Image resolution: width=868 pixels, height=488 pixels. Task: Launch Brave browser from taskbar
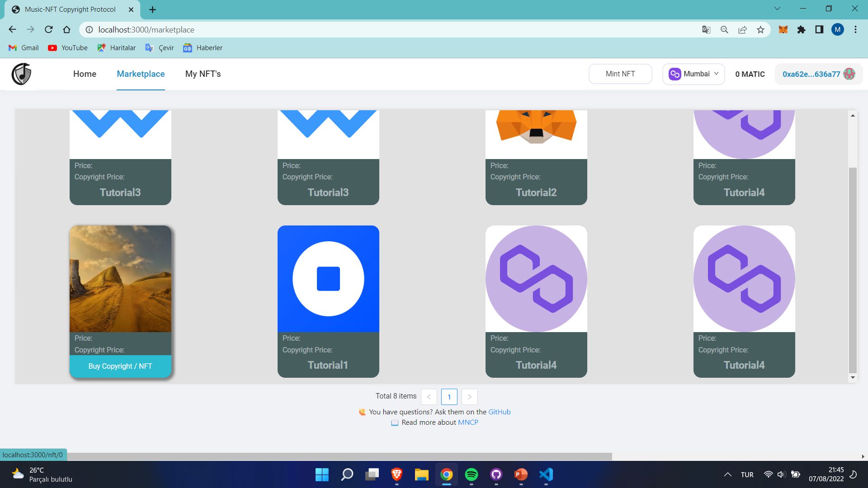(396, 474)
